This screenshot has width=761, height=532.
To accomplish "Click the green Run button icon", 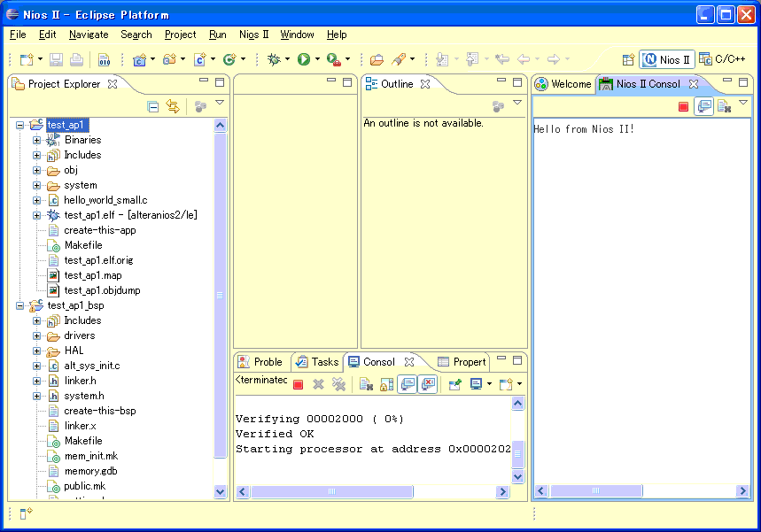I will [304, 59].
